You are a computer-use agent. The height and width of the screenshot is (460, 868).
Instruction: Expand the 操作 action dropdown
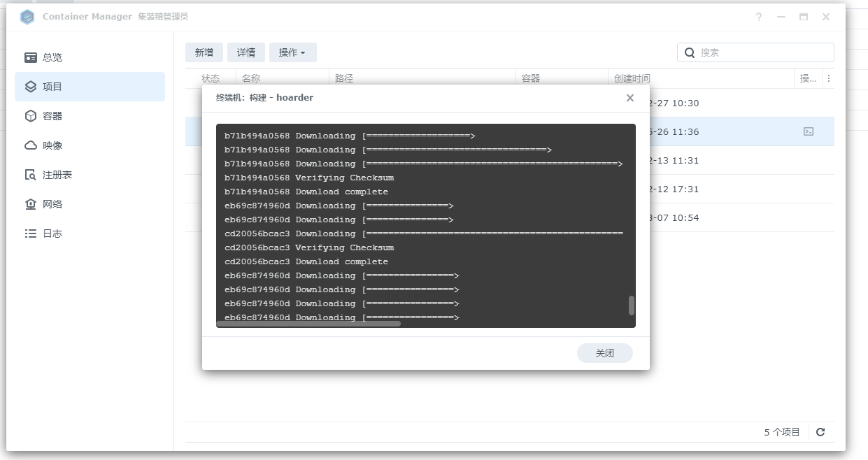click(292, 52)
